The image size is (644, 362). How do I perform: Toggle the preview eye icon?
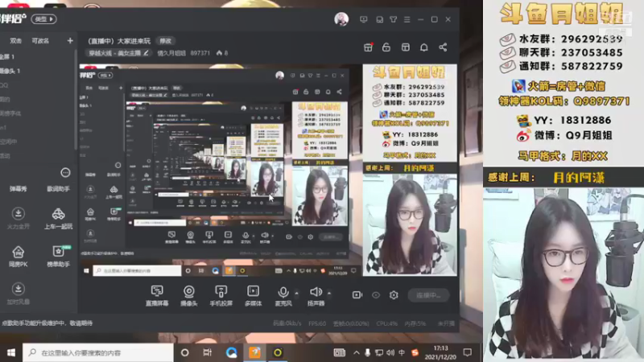tap(376, 295)
